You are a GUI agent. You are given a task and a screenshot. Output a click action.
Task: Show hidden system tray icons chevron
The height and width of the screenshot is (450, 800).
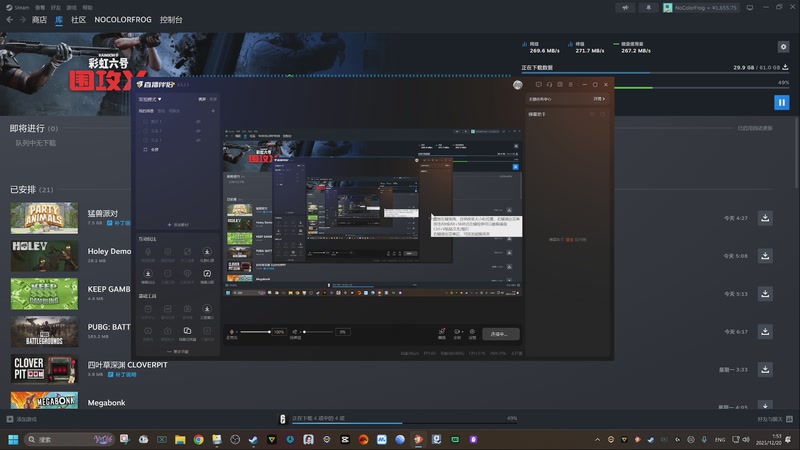tap(597, 439)
